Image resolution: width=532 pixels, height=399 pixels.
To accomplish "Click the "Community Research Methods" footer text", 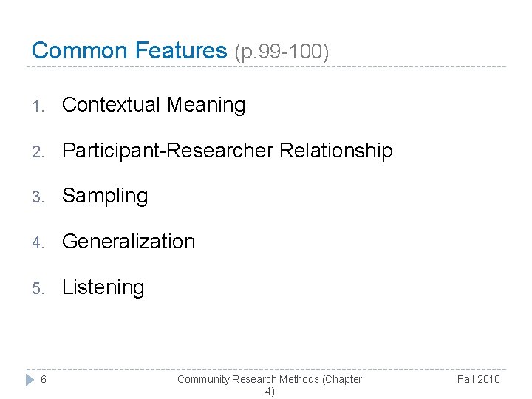I will click(269, 379).
